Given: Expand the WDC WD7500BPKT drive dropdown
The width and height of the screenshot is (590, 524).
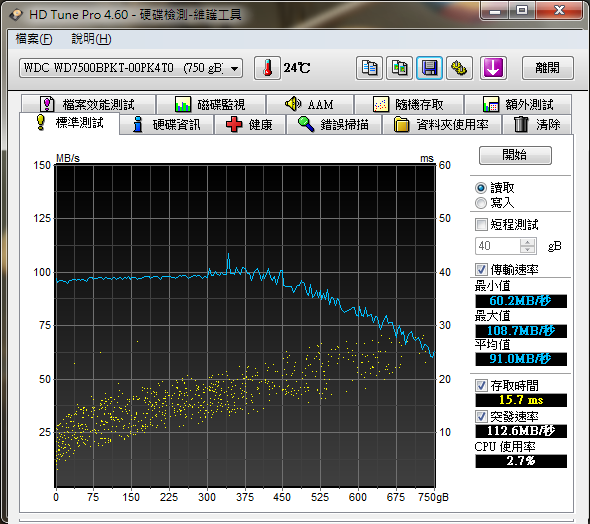Looking at the screenshot, I should 131,68.
